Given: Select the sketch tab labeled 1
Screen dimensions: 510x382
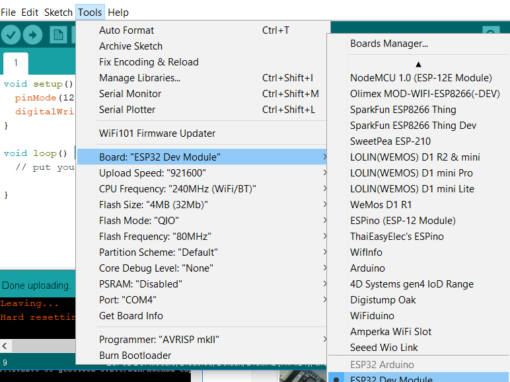Looking at the screenshot, I should click(x=16, y=63).
